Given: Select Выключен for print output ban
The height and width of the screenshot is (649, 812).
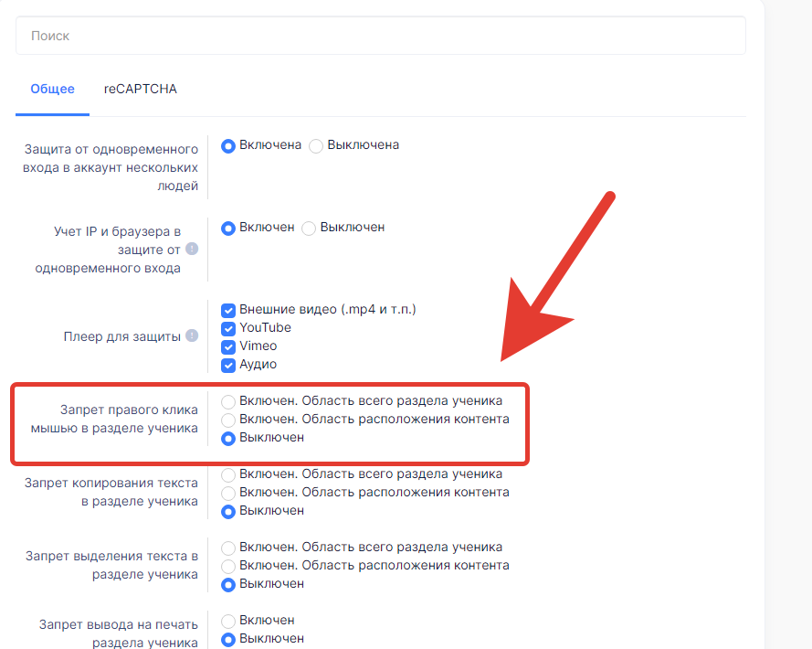Looking at the screenshot, I should [x=228, y=640].
